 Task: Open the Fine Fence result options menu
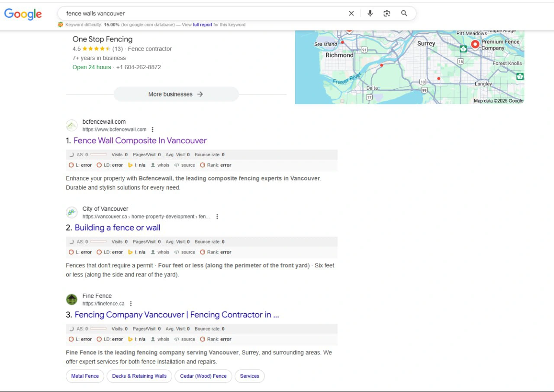[x=131, y=303]
